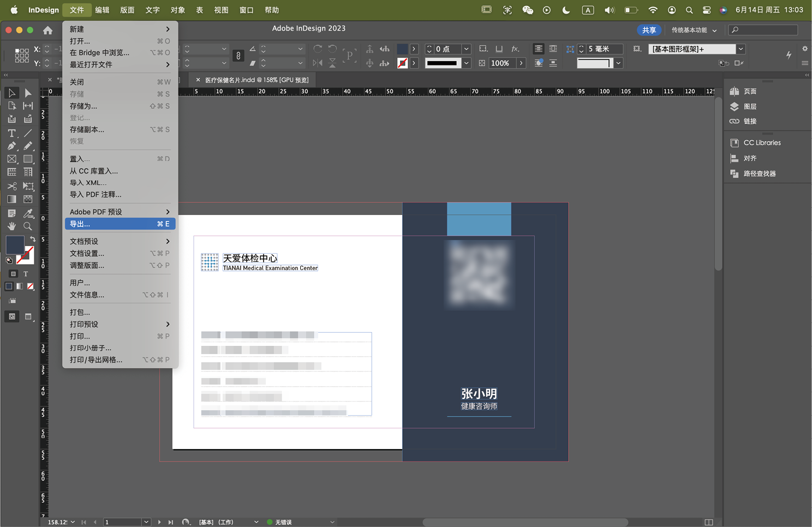Screen dimensions: 812x527
Task: Activate the Zoom tool
Action: 28,226
